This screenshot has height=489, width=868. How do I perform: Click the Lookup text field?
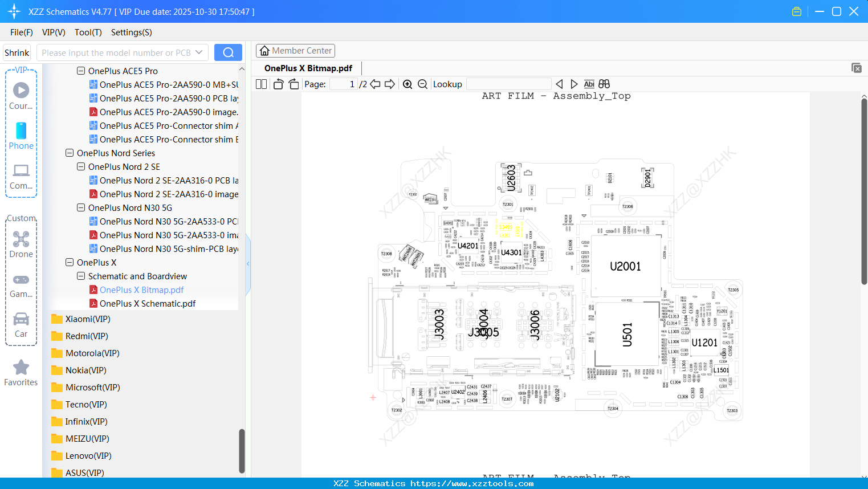[x=508, y=84]
